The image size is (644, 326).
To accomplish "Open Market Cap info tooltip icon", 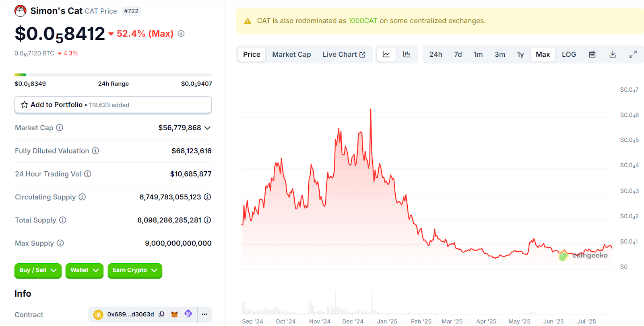I will click(x=60, y=127).
